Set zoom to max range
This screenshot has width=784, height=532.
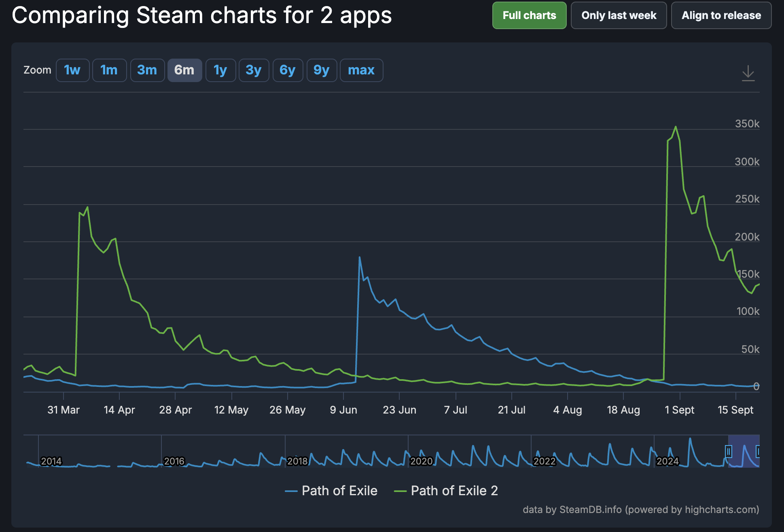point(361,70)
